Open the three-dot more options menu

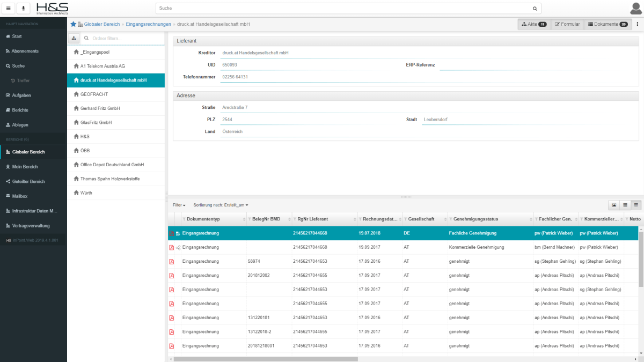637,24
